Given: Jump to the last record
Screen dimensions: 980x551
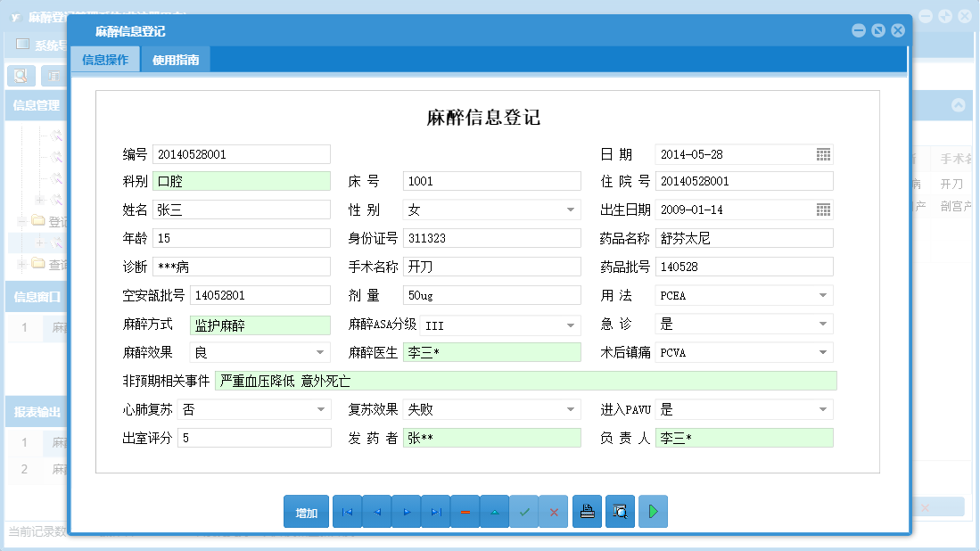Looking at the screenshot, I should [x=436, y=512].
